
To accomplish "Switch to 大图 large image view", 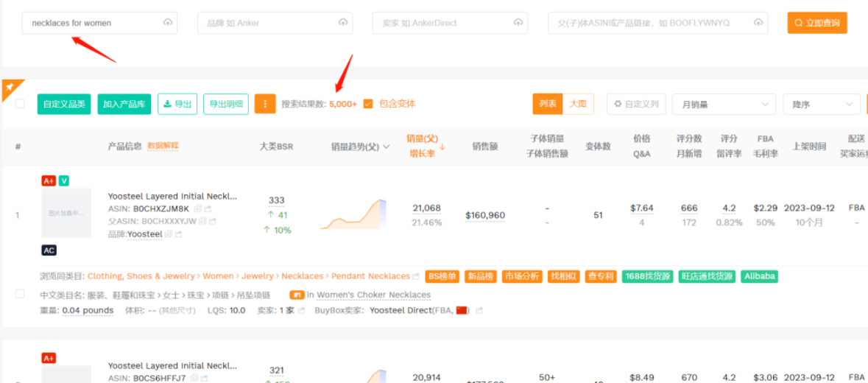I will pyautogui.click(x=578, y=104).
